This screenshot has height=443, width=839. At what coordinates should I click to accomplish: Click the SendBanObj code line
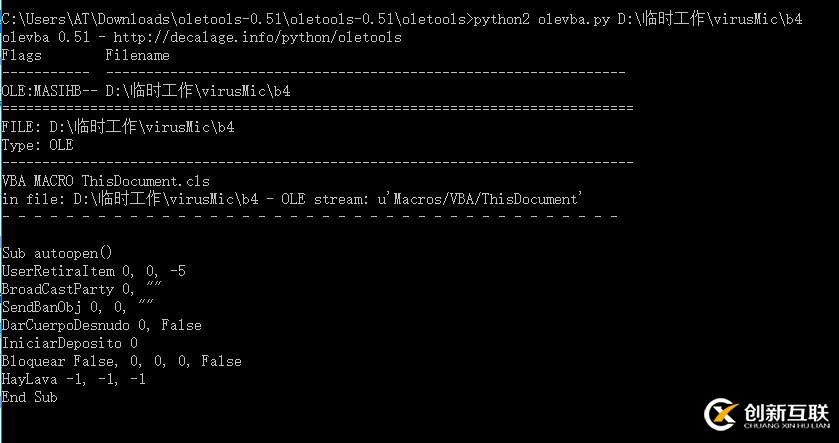[77, 307]
